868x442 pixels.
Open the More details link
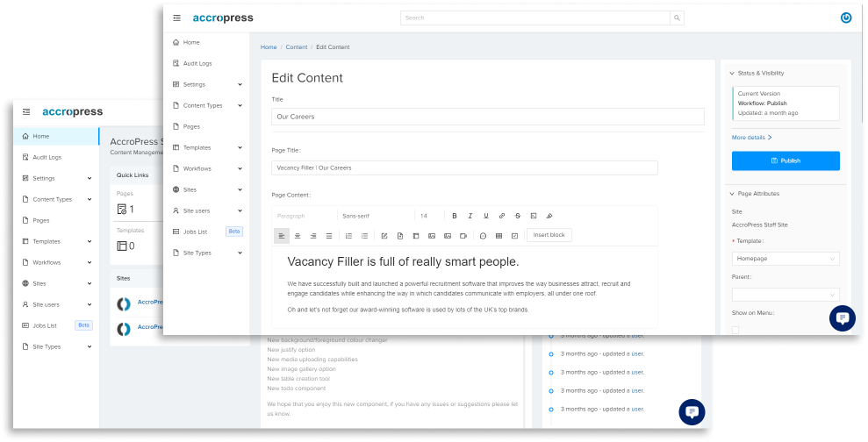(752, 137)
